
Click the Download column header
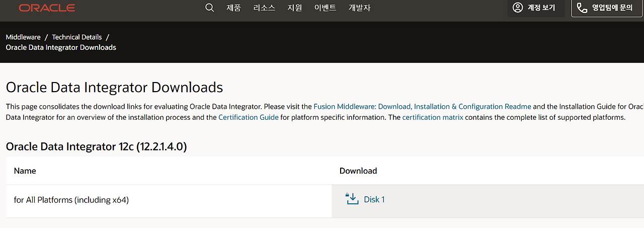[x=358, y=171]
